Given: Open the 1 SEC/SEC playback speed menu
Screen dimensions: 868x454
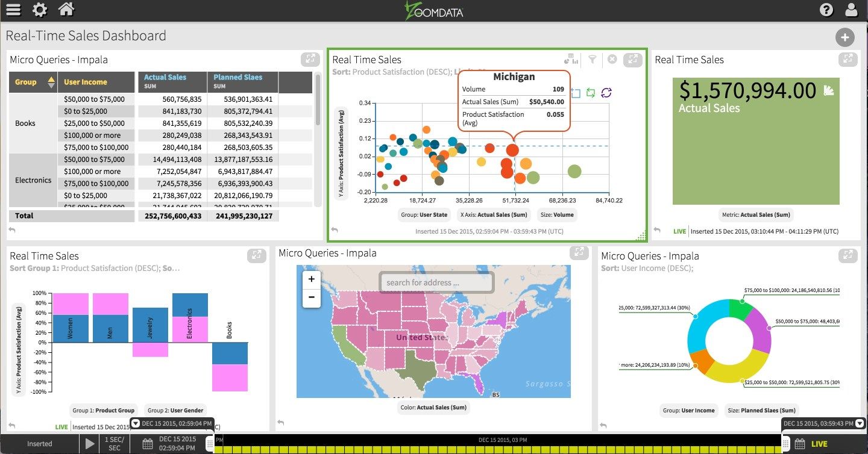Looking at the screenshot, I should (x=114, y=444).
